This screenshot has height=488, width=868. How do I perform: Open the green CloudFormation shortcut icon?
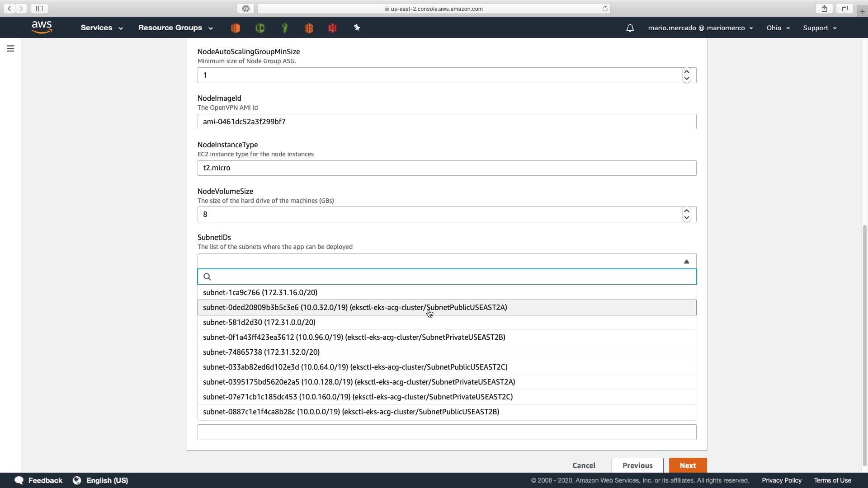coord(260,28)
